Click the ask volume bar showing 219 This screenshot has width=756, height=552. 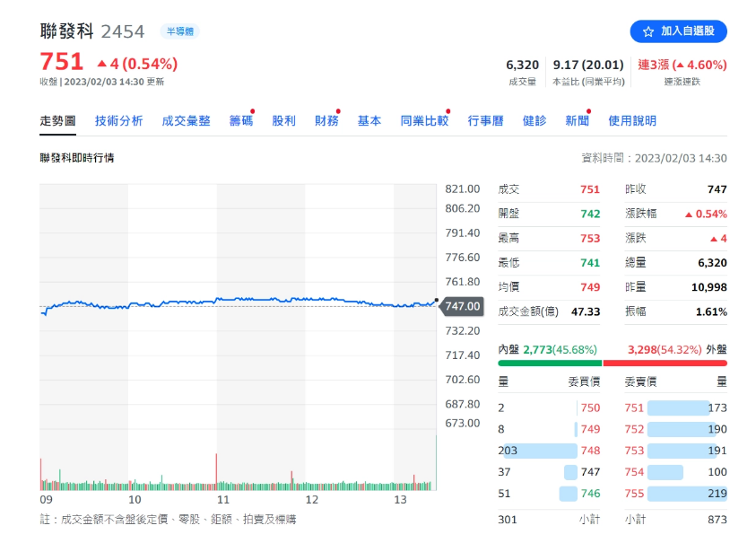pyautogui.click(x=687, y=493)
